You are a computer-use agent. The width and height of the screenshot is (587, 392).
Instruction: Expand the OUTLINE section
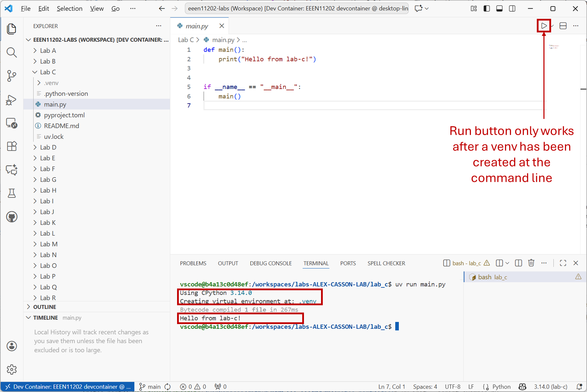(45, 307)
